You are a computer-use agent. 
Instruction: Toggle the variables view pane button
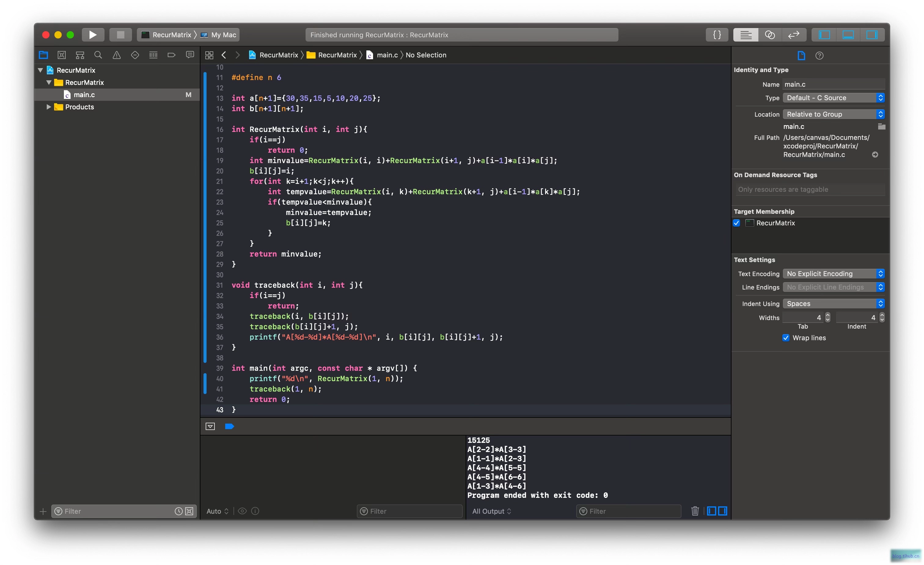pyautogui.click(x=711, y=511)
